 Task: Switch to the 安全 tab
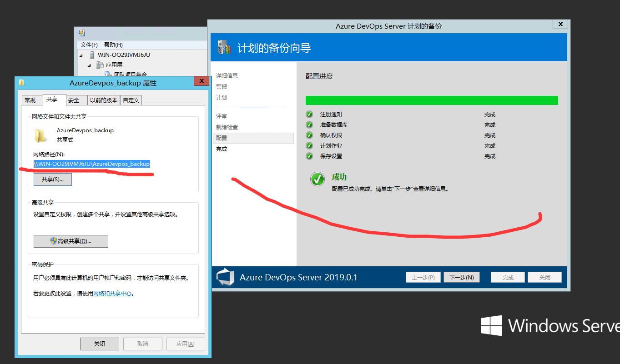74,100
